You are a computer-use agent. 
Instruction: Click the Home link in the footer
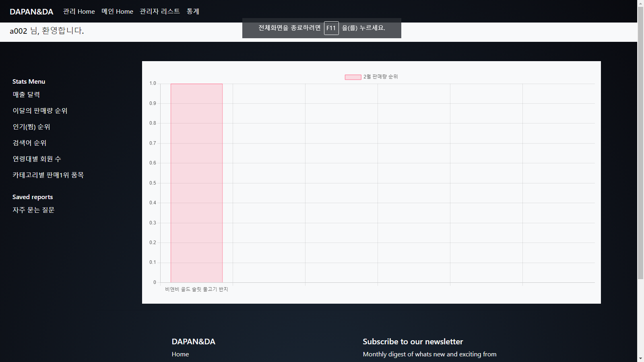(x=180, y=354)
